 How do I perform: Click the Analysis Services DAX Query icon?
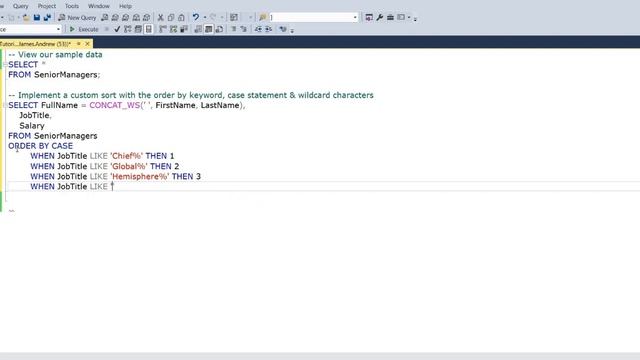(x=147, y=18)
